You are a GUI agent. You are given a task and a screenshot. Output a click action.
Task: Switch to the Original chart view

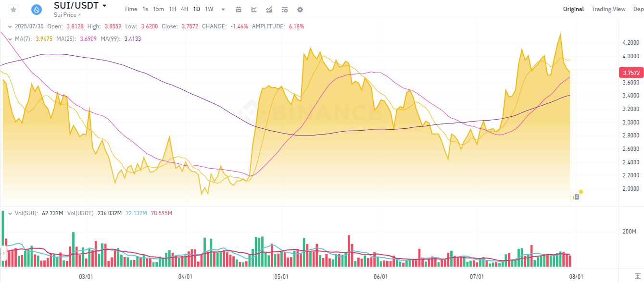pyautogui.click(x=573, y=9)
